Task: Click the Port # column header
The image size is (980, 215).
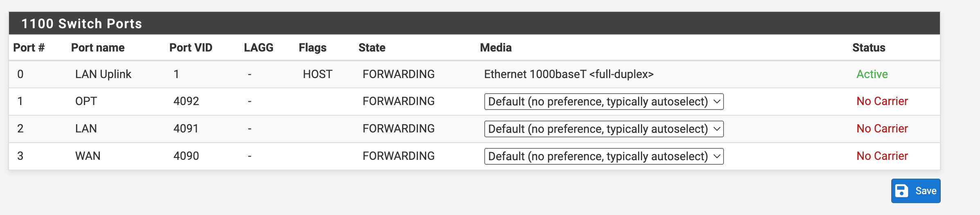Action: tap(29, 48)
